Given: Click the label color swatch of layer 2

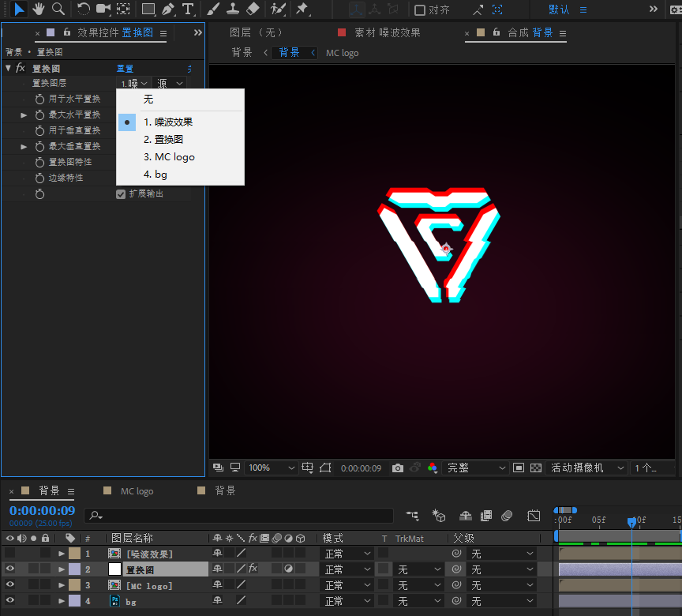Looking at the screenshot, I should point(73,568).
